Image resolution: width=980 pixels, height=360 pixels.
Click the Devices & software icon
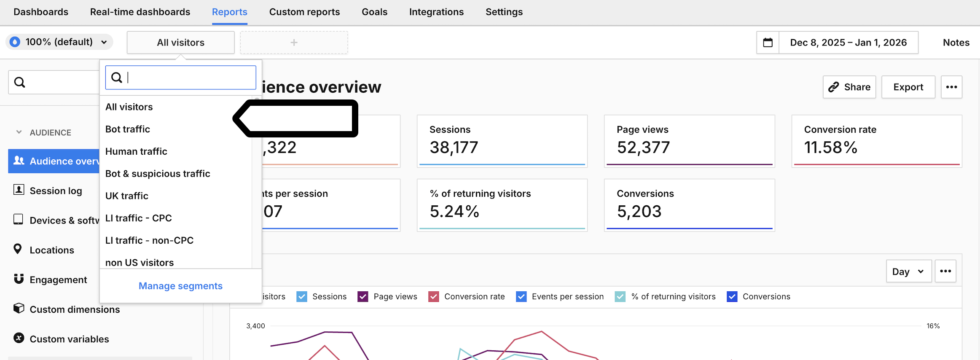(18, 219)
